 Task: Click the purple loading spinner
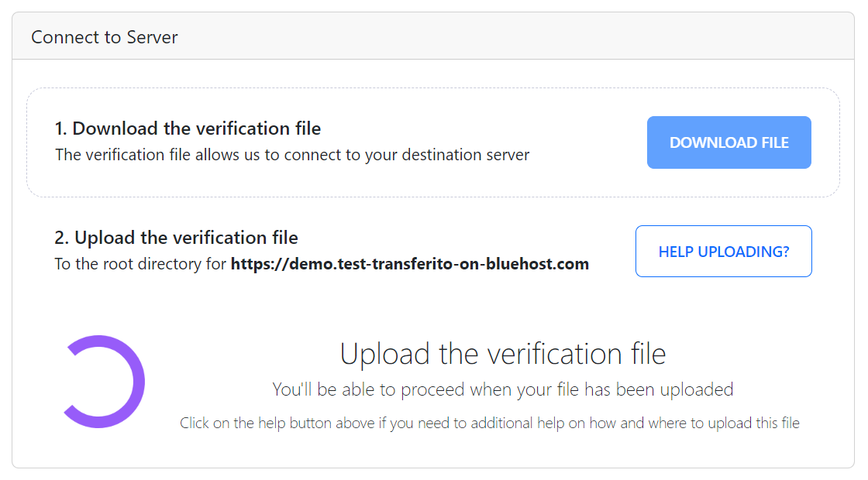click(103, 382)
